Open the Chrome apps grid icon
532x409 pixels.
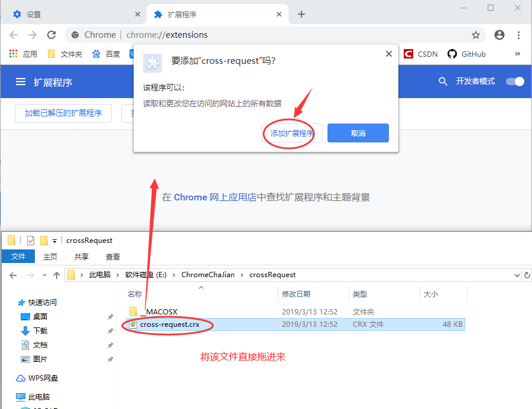point(13,54)
